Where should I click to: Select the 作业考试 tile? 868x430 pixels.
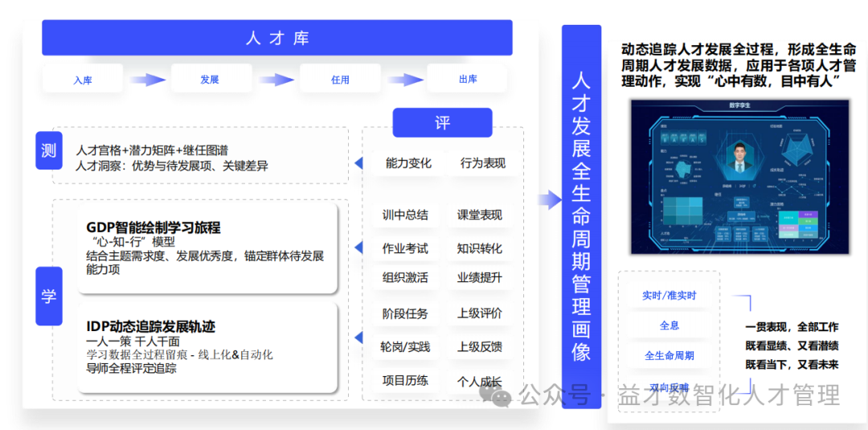[405, 248]
